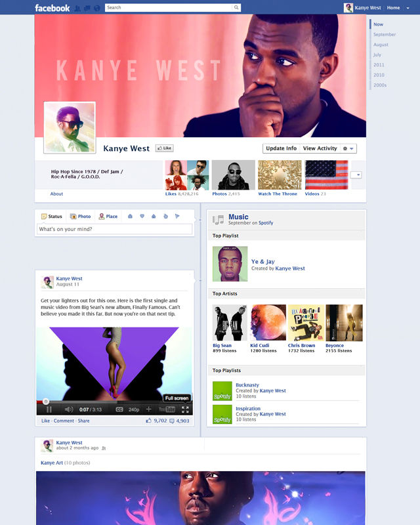Screen dimensions: 420x525
Task: Toggle the Like button beside Kanye West
Action: click(x=165, y=148)
